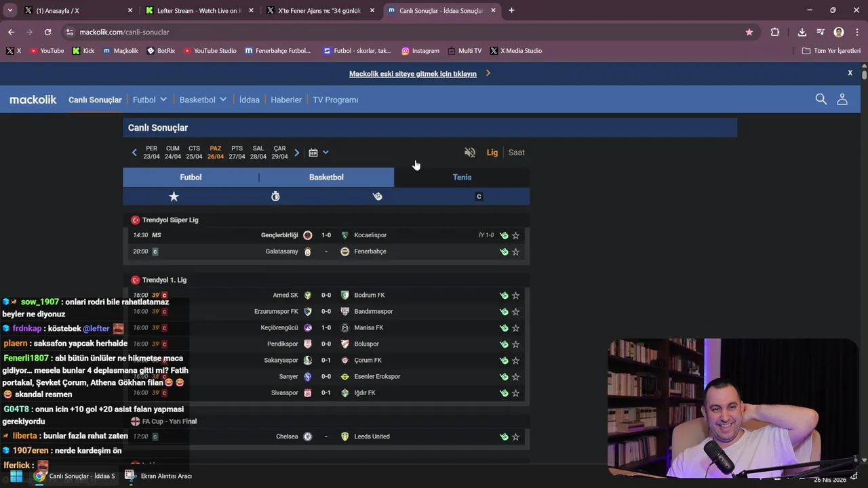Click the C badge on Galatasaray row
Image resolution: width=868 pixels, height=488 pixels.
pyautogui.click(x=155, y=251)
